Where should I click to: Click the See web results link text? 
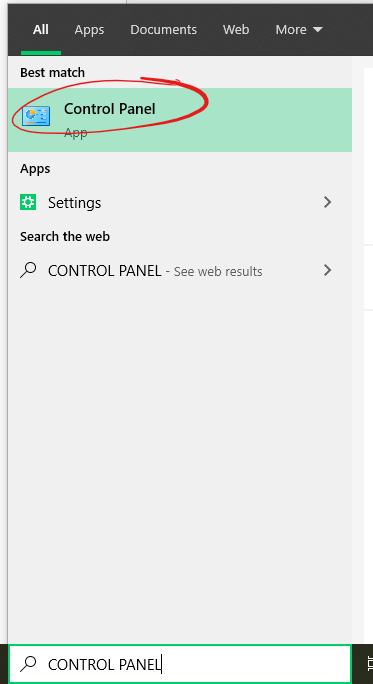(218, 272)
